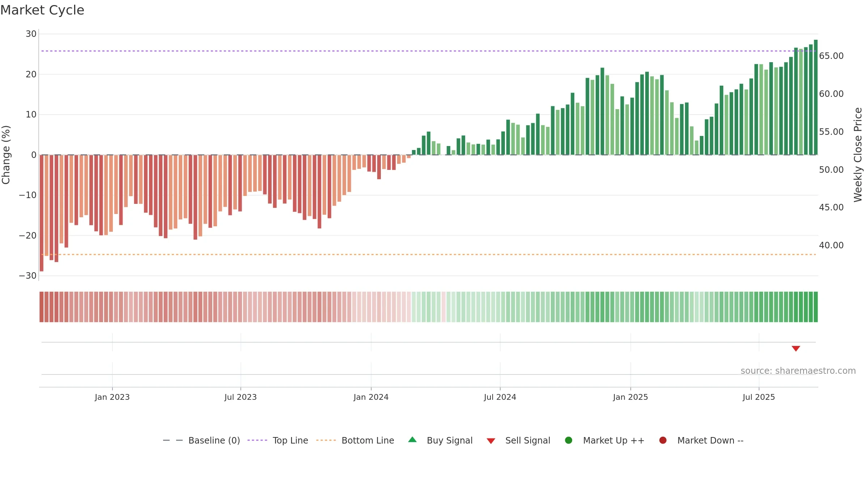Image resolution: width=868 pixels, height=488 pixels.
Task: Toggle the Sell Signal legend entry
Action: pos(518,440)
